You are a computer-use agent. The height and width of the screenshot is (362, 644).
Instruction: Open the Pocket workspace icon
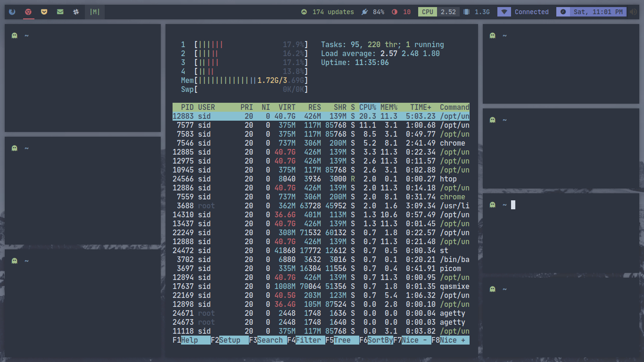pos(44,12)
